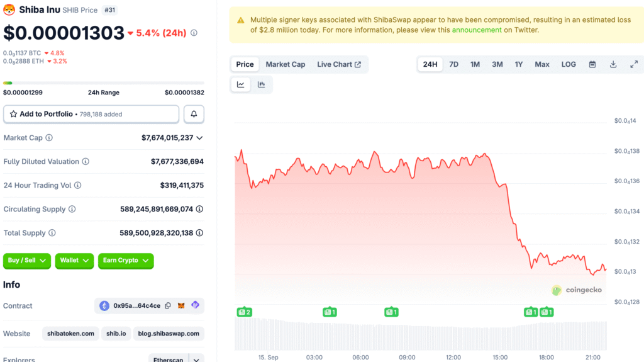Click the Ethereum logo in contract box
The width and height of the screenshot is (644, 362).
tap(104, 305)
